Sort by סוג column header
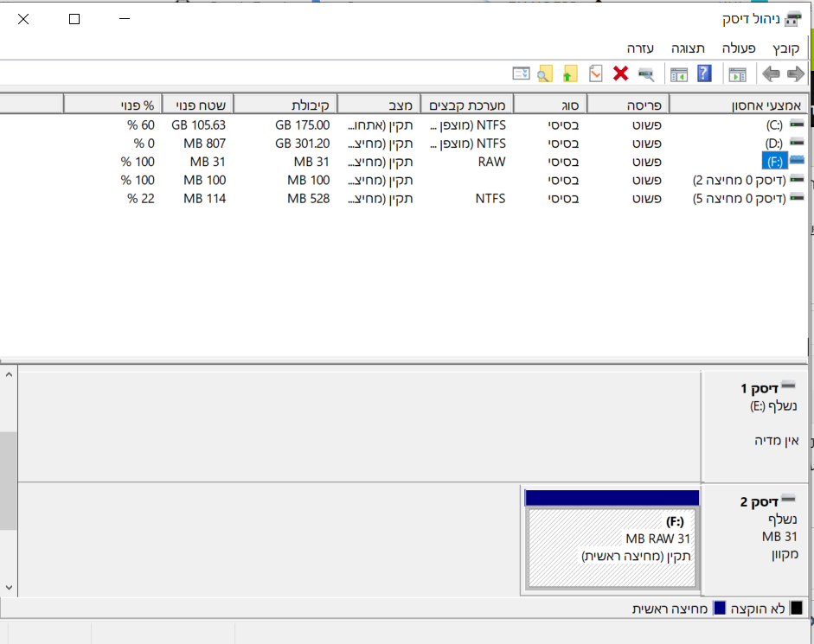The width and height of the screenshot is (814, 644). pyautogui.click(x=550, y=105)
